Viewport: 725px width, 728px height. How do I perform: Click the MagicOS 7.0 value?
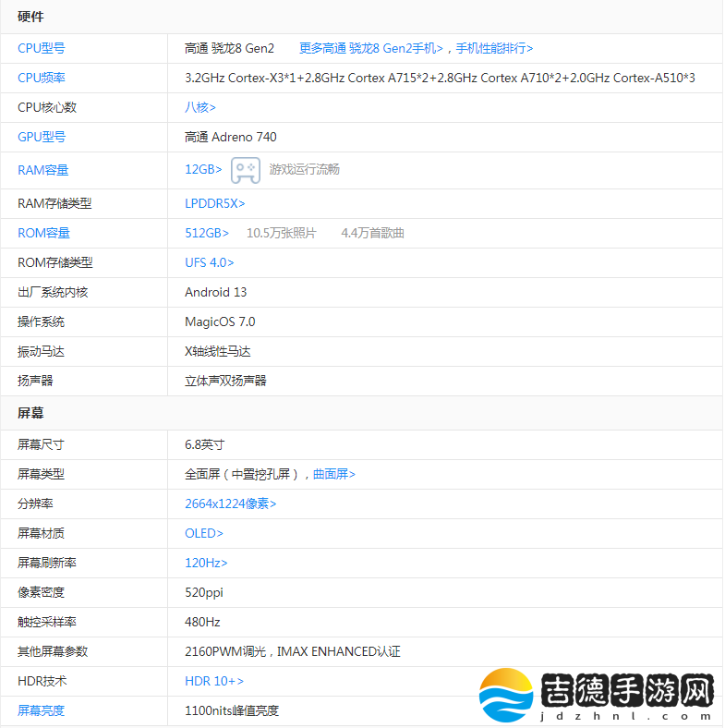[x=220, y=322]
